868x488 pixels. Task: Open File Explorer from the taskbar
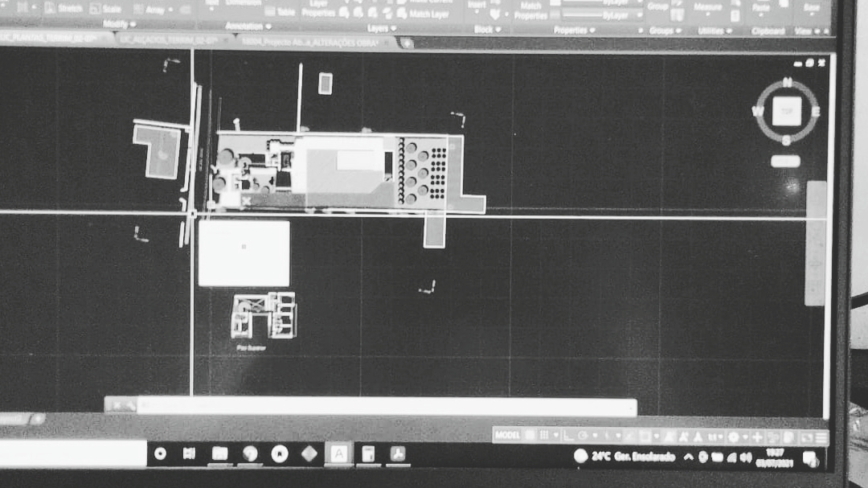tap(219, 454)
